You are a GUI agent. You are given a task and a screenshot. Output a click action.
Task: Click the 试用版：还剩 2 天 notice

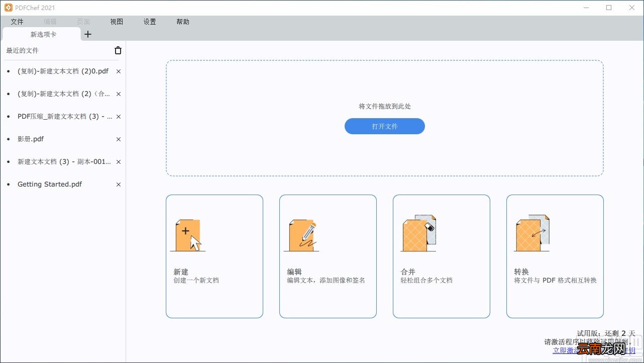(x=606, y=333)
